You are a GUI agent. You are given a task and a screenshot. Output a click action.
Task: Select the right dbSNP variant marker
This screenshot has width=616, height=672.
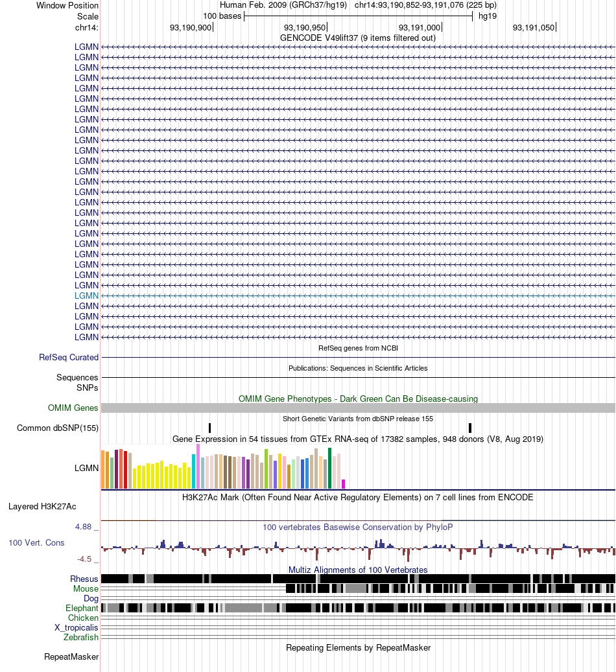coord(470,428)
